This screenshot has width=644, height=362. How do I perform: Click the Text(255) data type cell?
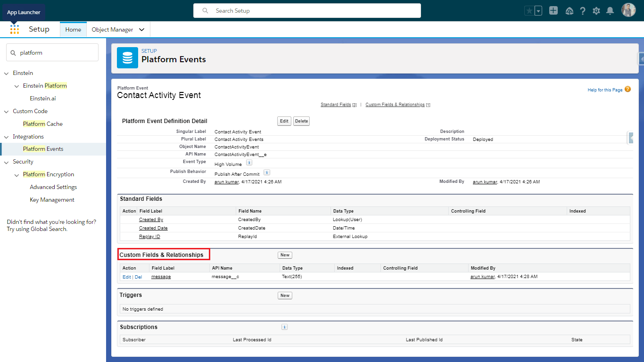pyautogui.click(x=292, y=277)
